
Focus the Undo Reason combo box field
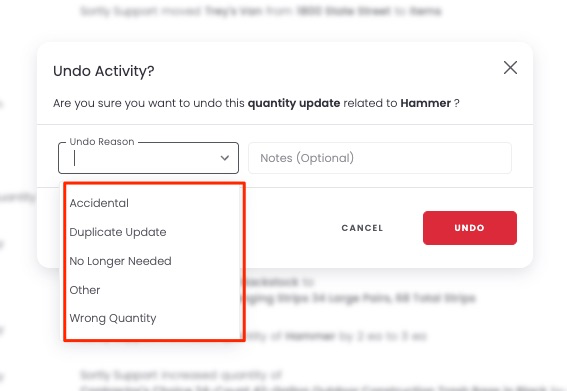tap(148, 158)
